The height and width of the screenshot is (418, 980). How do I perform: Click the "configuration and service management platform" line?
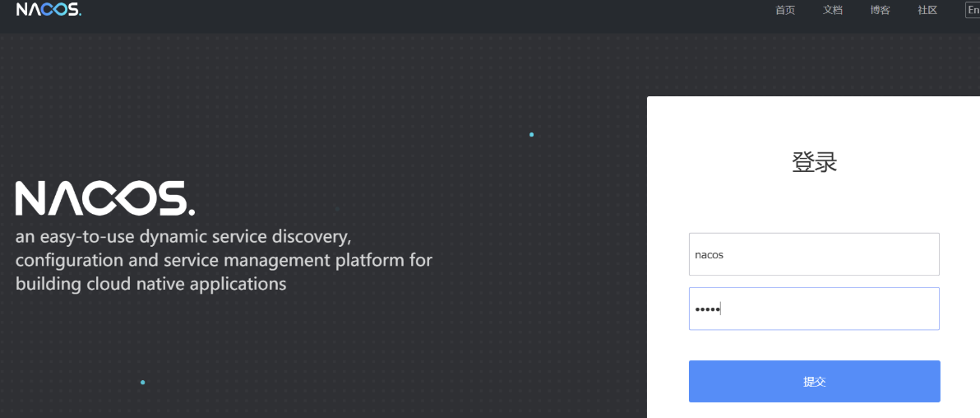pyautogui.click(x=224, y=260)
